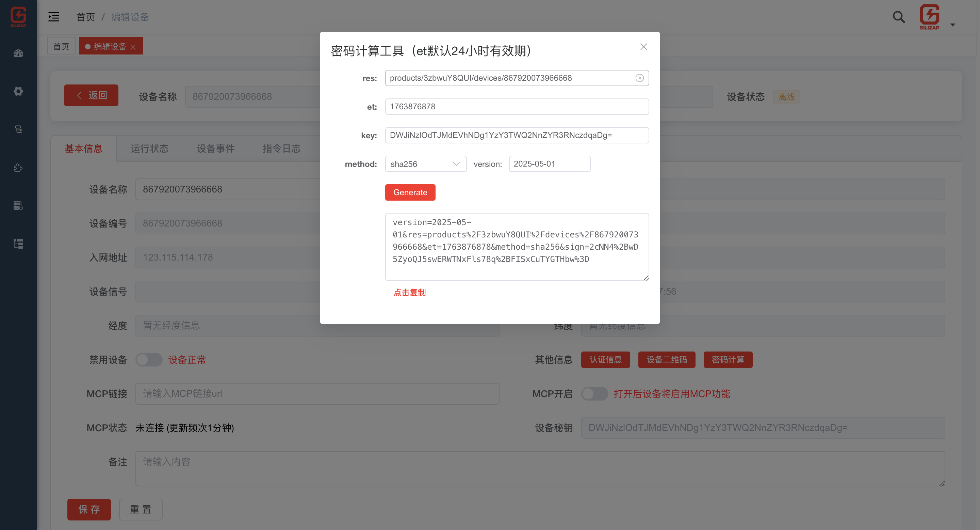Collapse the sidebar with the hamburger icon
The image size is (980, 530).
click(x=54, y=17)
